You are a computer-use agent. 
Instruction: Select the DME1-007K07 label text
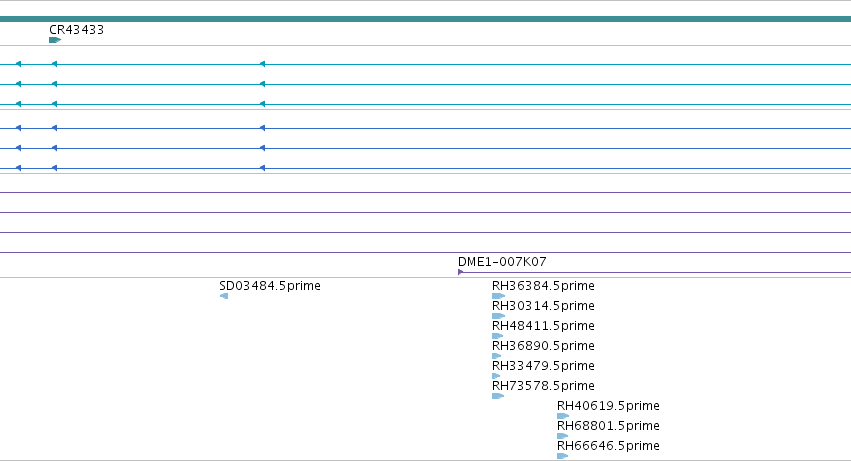(x=502, y=262)
